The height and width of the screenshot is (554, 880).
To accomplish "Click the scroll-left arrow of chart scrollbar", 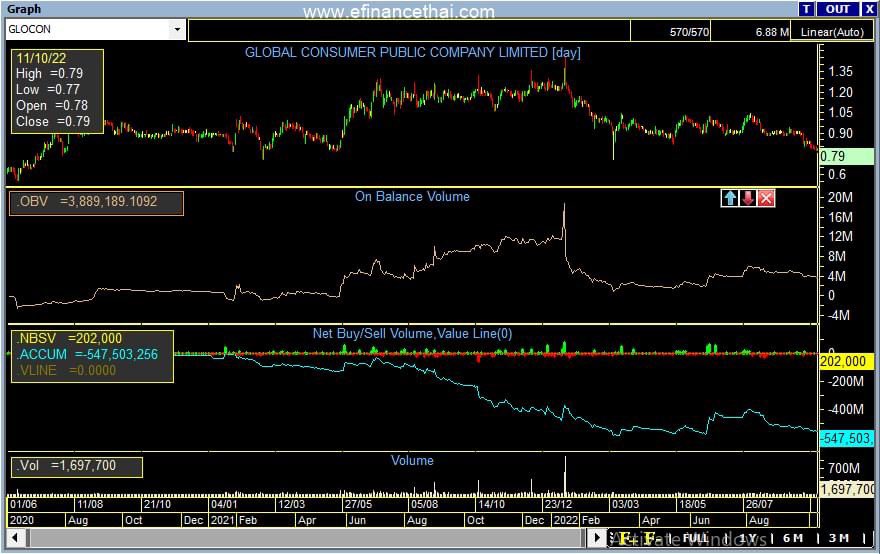I will tap(16, 538).
